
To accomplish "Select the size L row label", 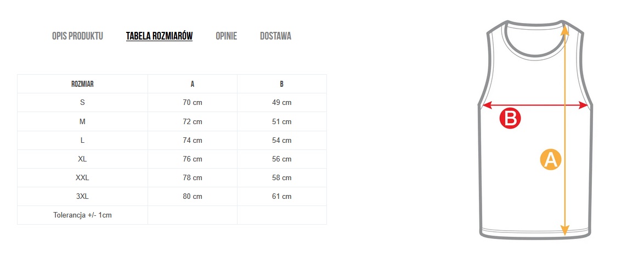I will pyautogui.click(x=82, y=140).
